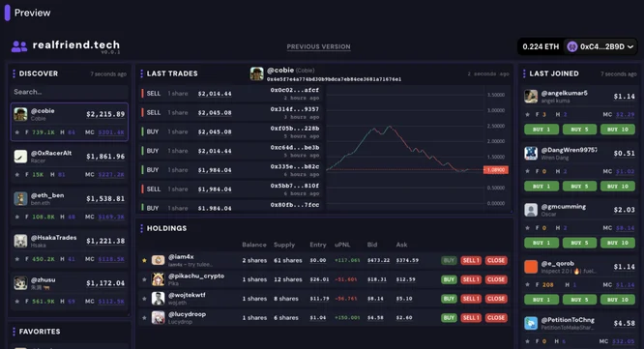
Task: Click the Favorites panel dots icon
Action: pos(14,332)
